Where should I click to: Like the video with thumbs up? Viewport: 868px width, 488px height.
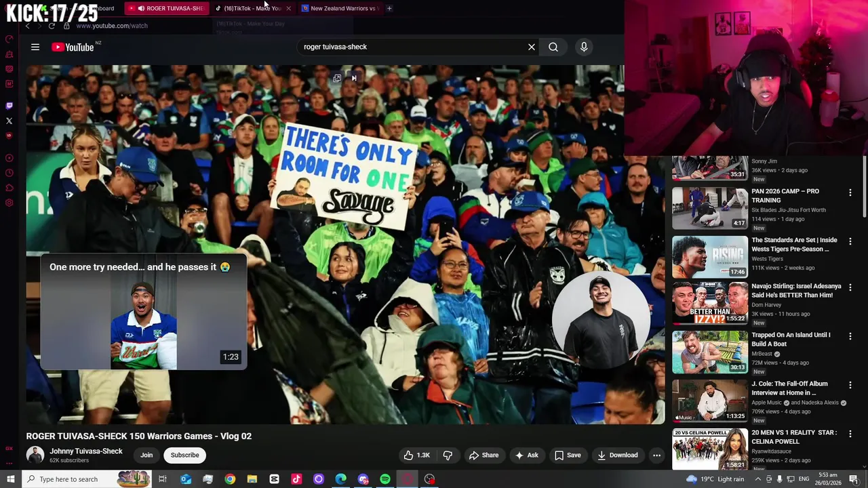[417, 455]
